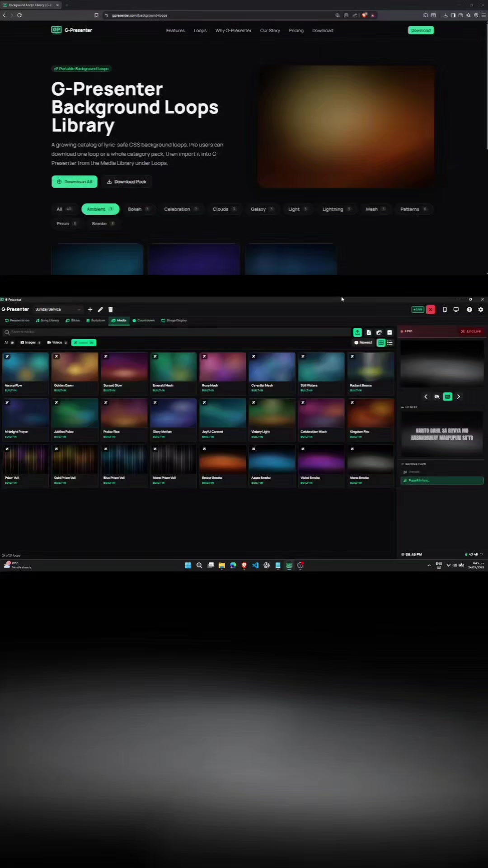Open the help question mark icon
488x868 pixels.
coord(469,310)
